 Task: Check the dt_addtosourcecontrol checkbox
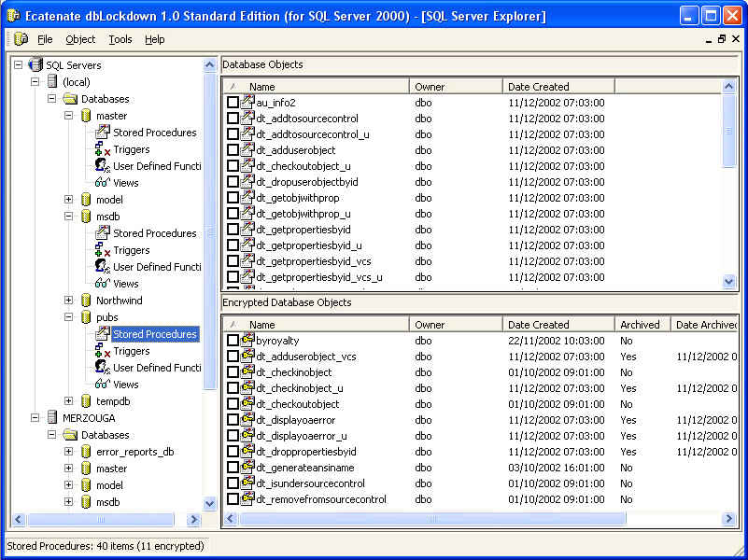pyautogui.click(x=233, y=119)
